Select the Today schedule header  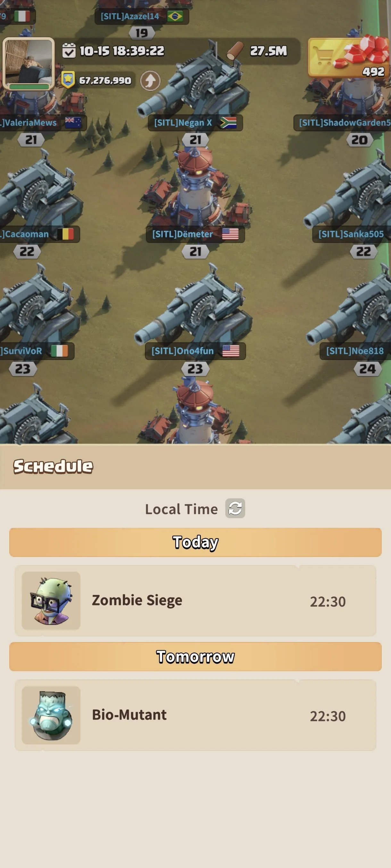(195, 542)
